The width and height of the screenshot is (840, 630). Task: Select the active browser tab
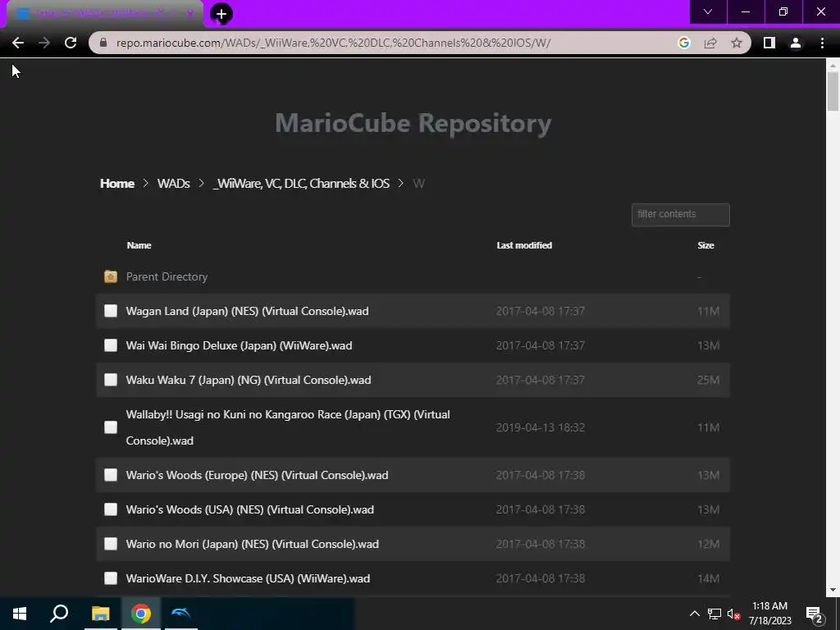click(104, 14)
